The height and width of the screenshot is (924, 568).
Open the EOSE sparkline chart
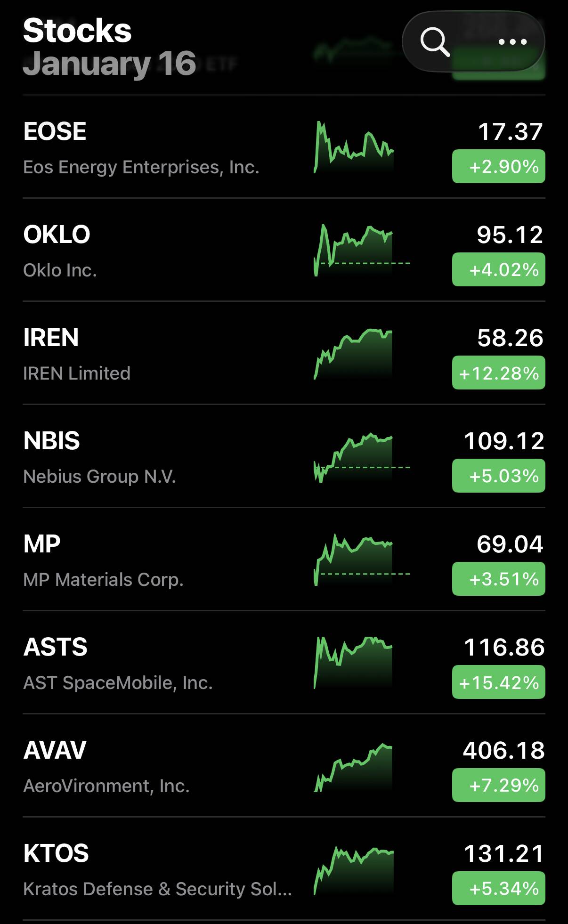point(354,148)
